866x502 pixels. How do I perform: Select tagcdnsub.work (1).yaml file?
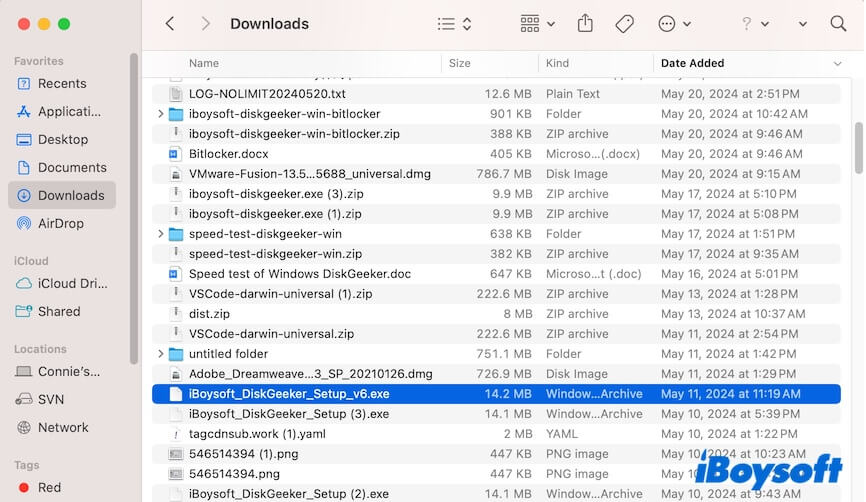496,434
